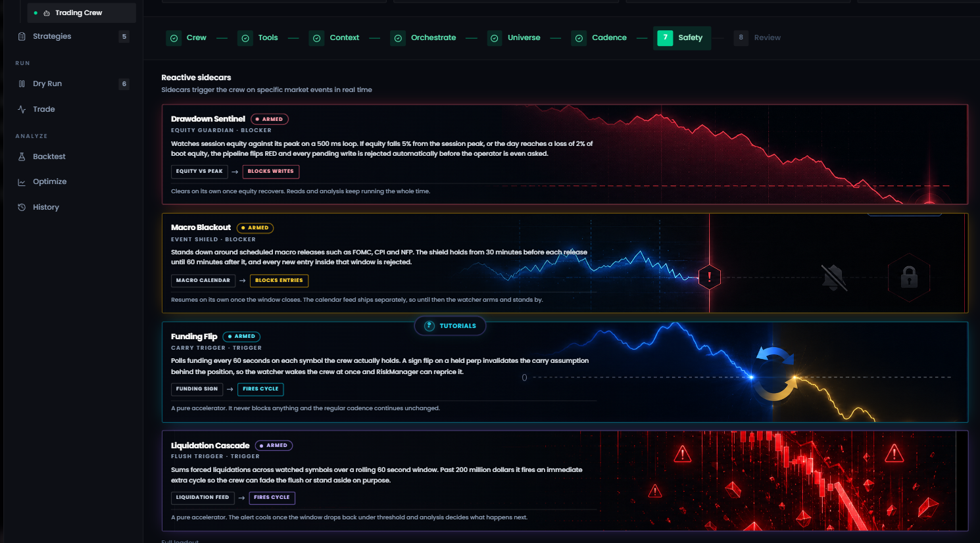980x543 pixels.
Task: Click the BLOCKS WRITES tag
Action: [271, 172]
